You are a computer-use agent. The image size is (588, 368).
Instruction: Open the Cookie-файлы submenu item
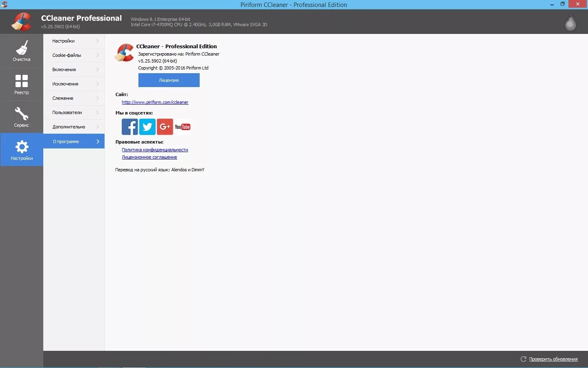pos(74,55)
